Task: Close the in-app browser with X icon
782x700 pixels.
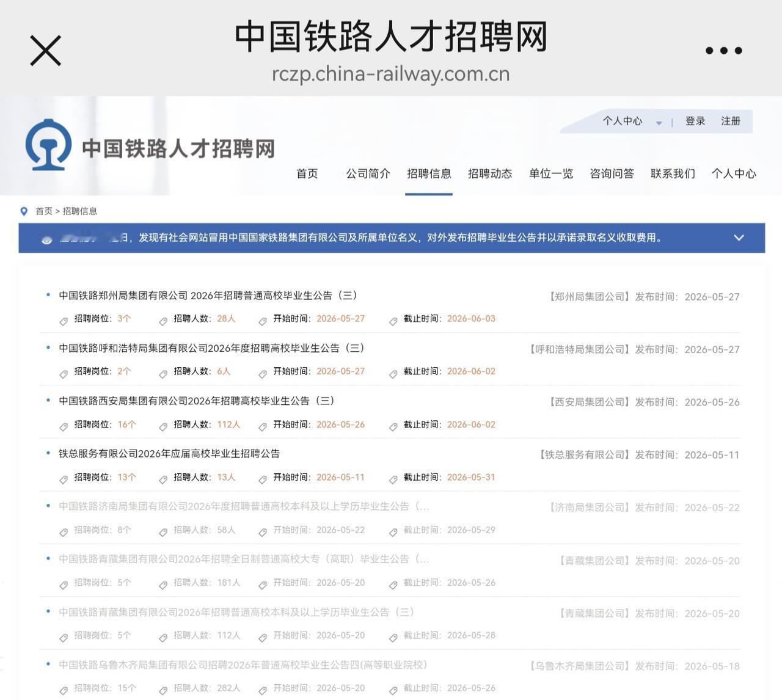Action: pyautogui.click(x=46, y=50)
